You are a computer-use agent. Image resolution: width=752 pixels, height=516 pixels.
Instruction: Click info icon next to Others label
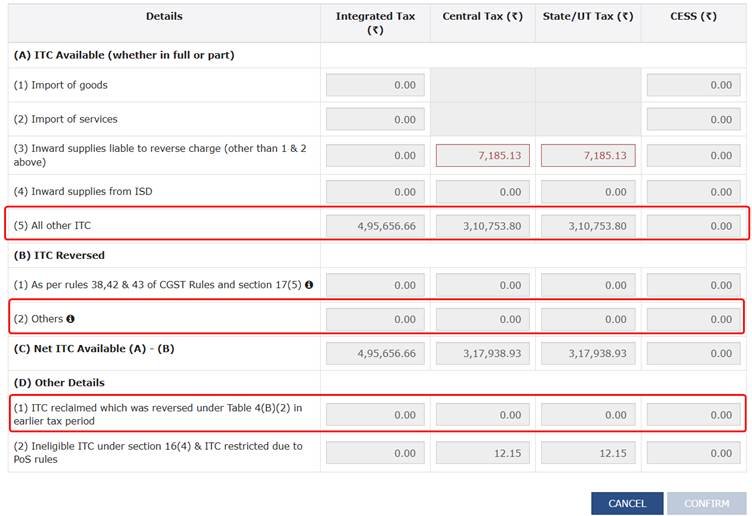point(70,319)
